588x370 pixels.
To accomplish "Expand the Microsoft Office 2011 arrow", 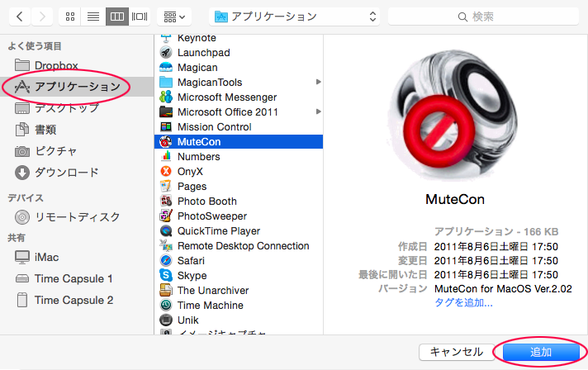I will (x=319, y=111).
